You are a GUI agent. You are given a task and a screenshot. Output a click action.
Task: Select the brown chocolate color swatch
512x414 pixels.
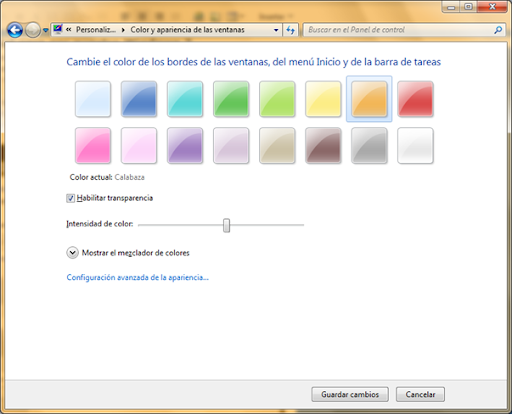[x=323, y=145]
